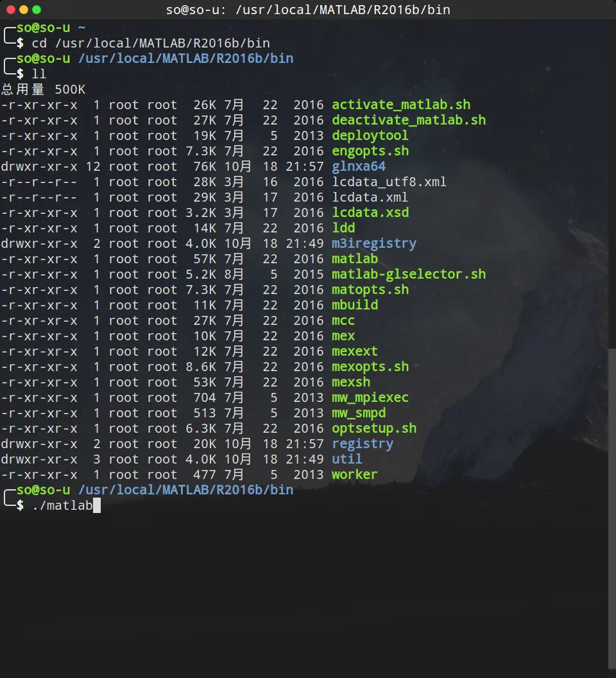Click the deploytool file name
The height and width of the screenshot is (678, 616).
370,135
